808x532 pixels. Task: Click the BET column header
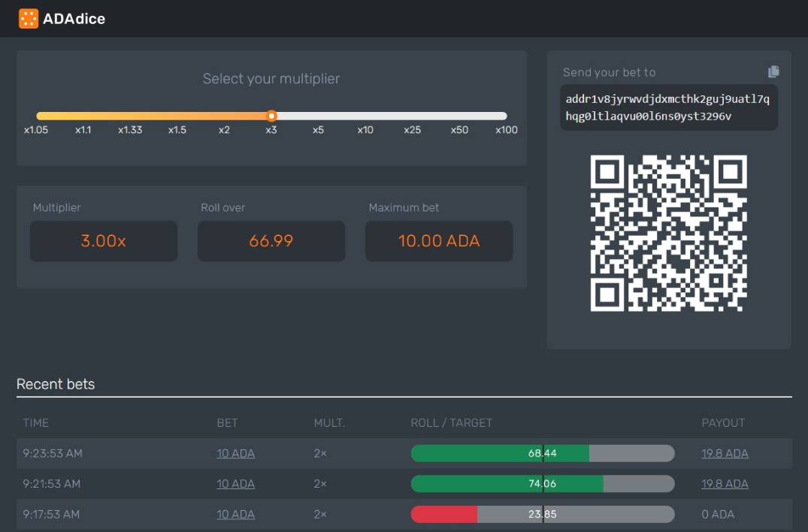[x=227, y=423]
